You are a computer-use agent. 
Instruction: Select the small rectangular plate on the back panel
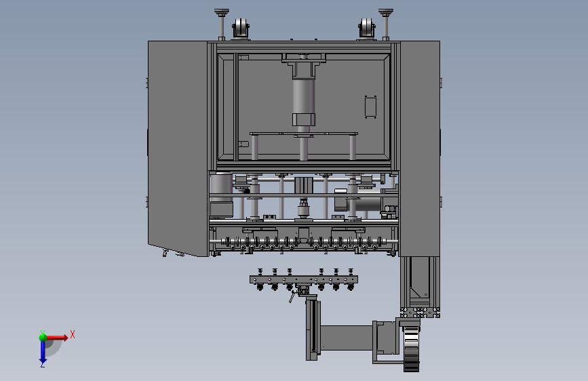pos(370,107)
